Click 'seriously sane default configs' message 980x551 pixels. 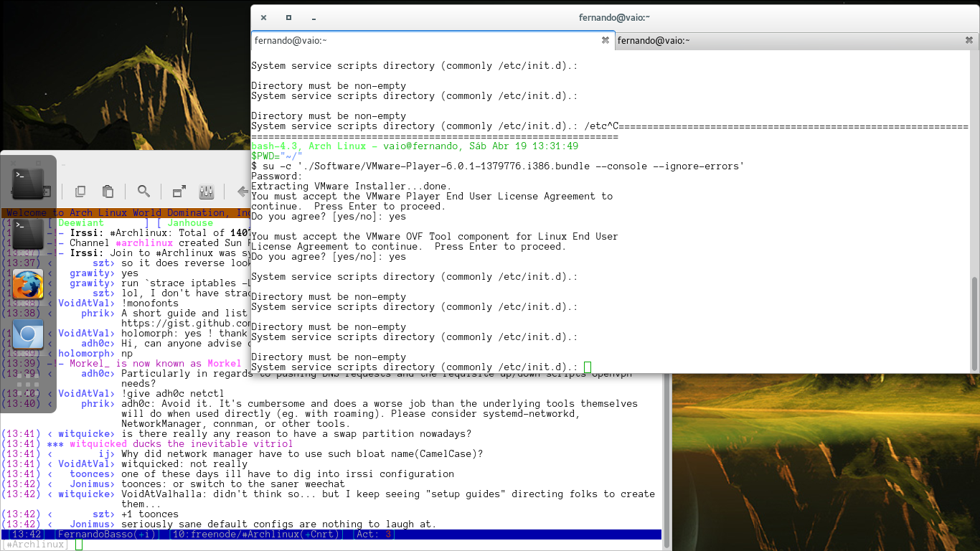click(279, 524)
